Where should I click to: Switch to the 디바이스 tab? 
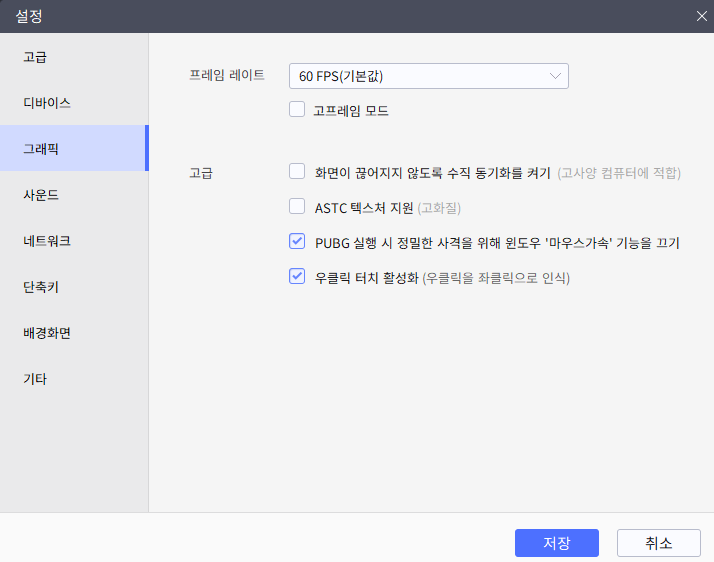click(74, 103)
